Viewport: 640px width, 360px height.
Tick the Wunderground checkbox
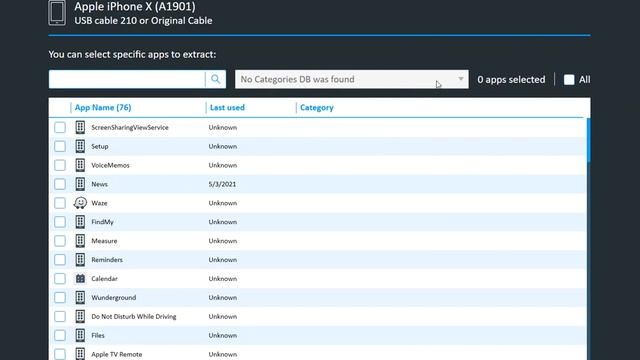pos(60,298)
